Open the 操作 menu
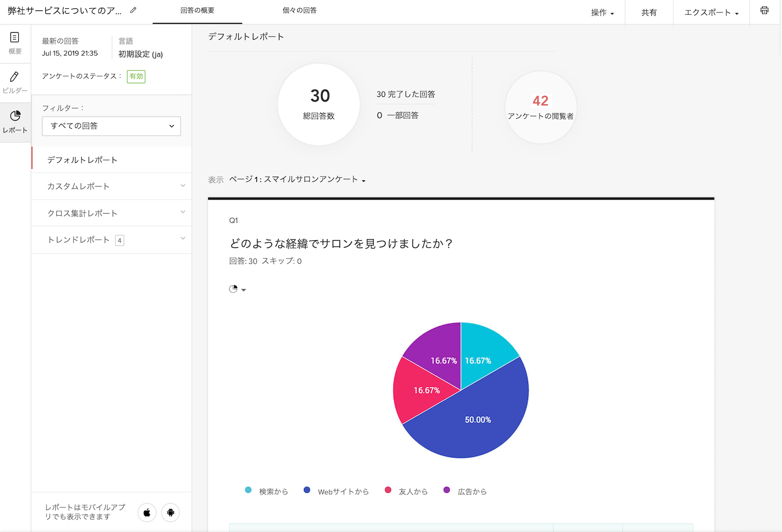The height and width of the screenshot is (532, 782). click(603, 13)
